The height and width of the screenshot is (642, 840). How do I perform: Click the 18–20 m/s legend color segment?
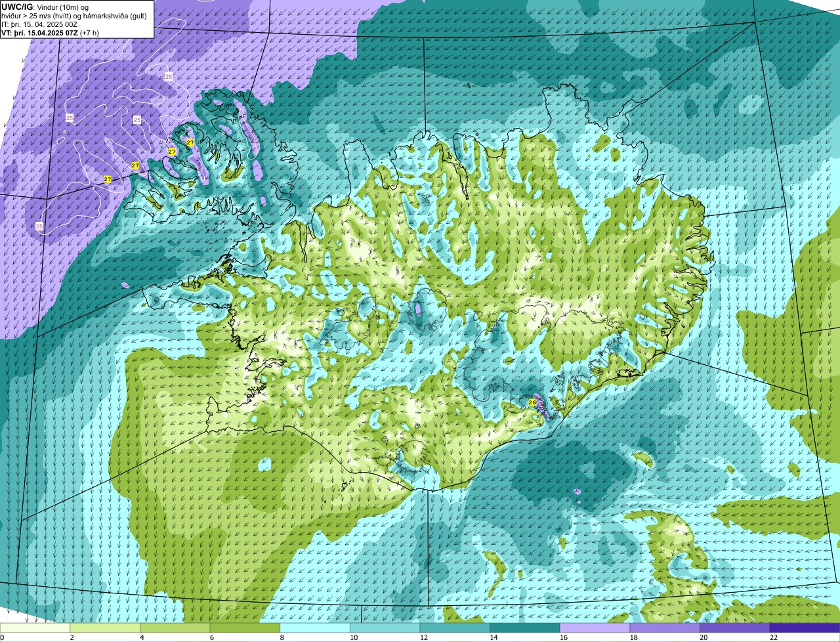click(x=665, y=628)
